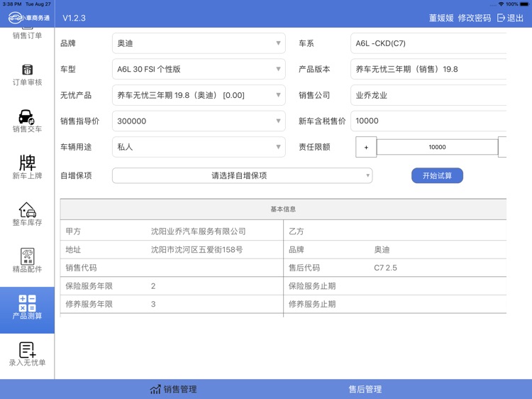Click the 责任限额 value field 10000
The height and width of the screenshot is (399, 532).
pos(437,147)
